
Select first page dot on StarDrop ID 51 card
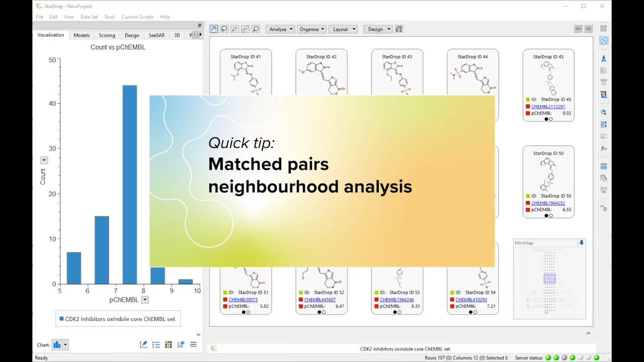[x=244, y=312]
